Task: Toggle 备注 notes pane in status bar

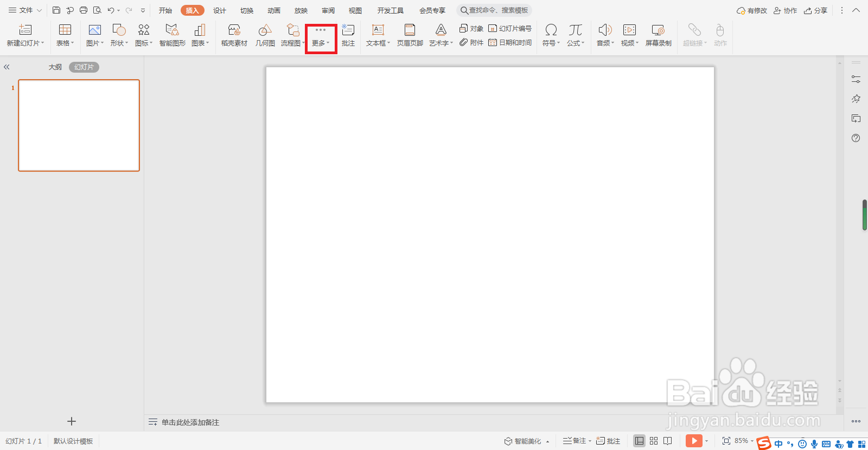Action: [x=576, y=441]
